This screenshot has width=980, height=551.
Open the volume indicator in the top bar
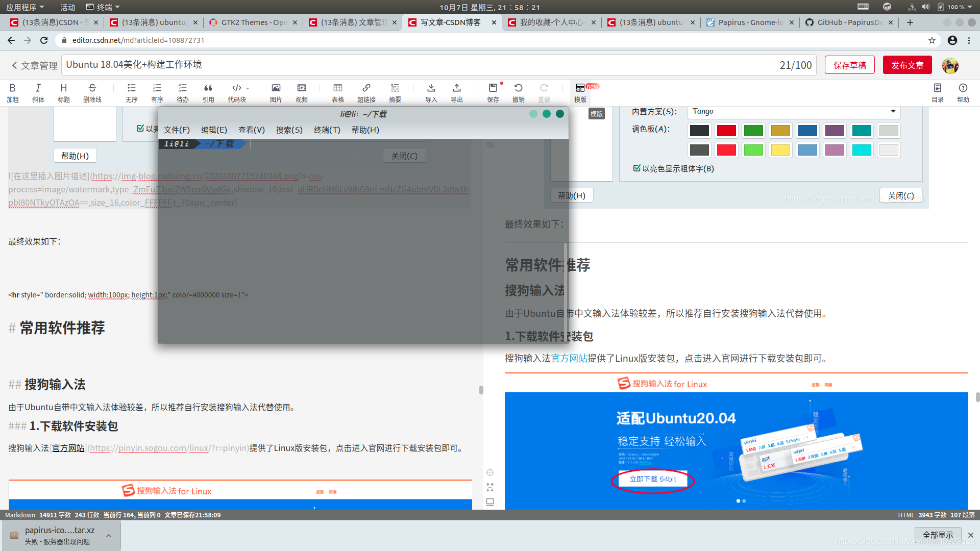pos(926,7)
